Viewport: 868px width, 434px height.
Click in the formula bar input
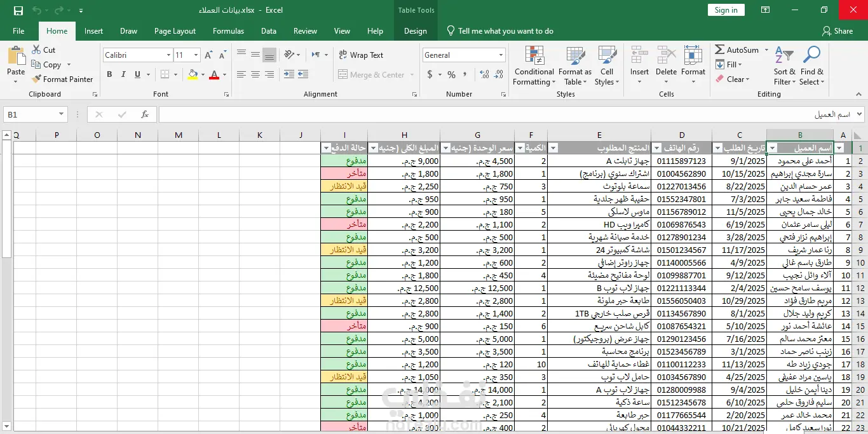click(506, 114)
